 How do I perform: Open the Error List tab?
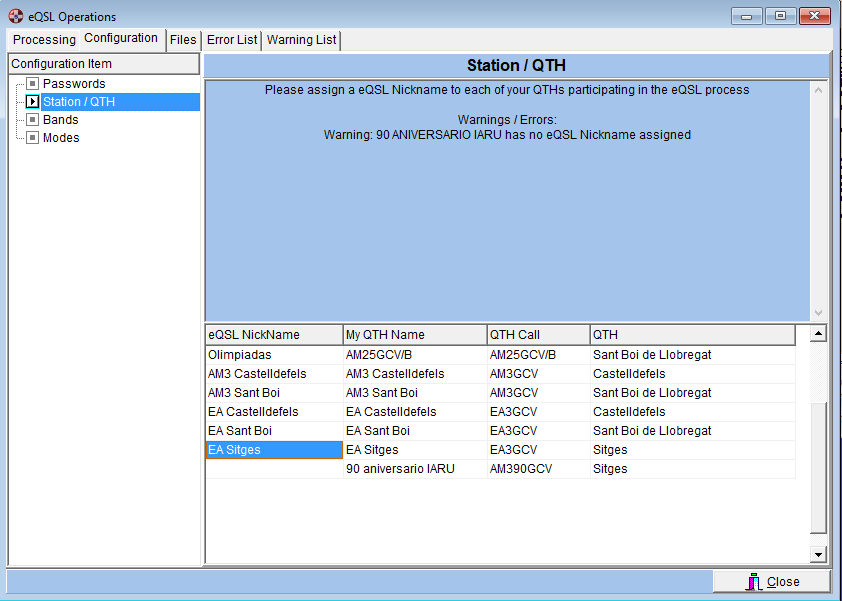pos(232,40)
